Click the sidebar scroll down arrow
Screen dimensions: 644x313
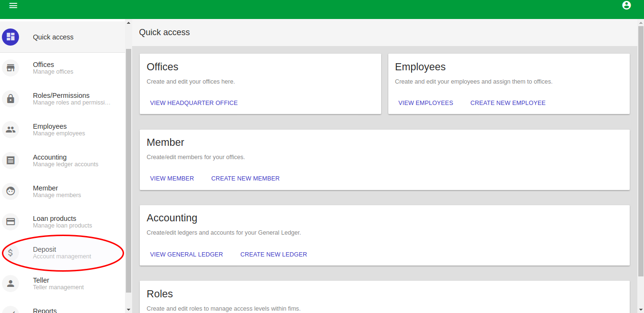click(128, 310)
